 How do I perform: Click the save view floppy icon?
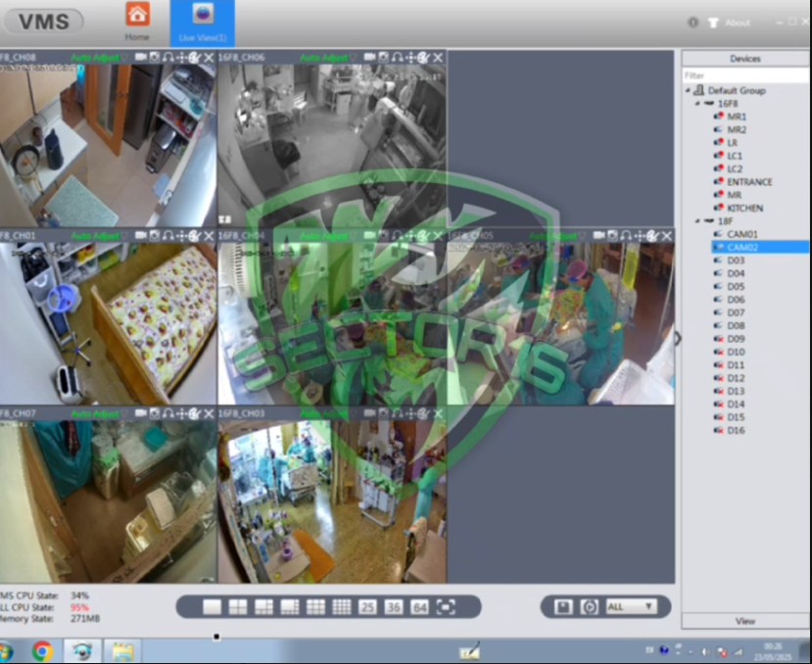click(563, 607)
